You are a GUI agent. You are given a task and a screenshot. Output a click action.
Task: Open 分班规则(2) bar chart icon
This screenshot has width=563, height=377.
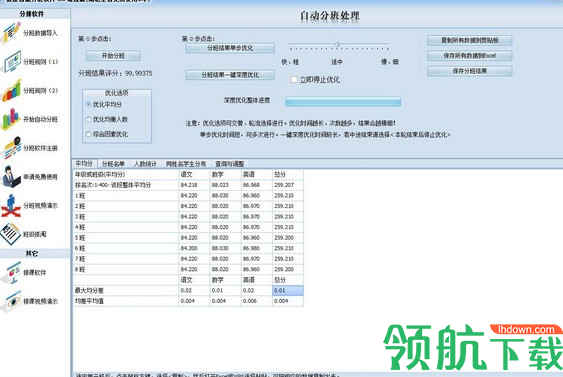pyautogui.click(x=11, y=90)
